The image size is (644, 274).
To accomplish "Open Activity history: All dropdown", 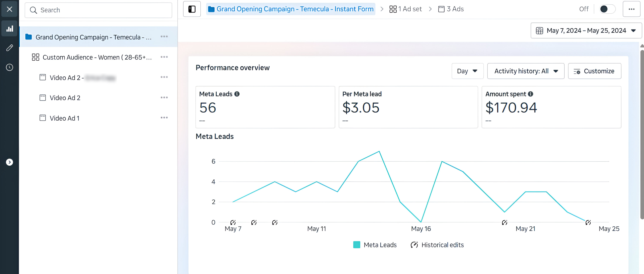I will [x=525, y=71].
